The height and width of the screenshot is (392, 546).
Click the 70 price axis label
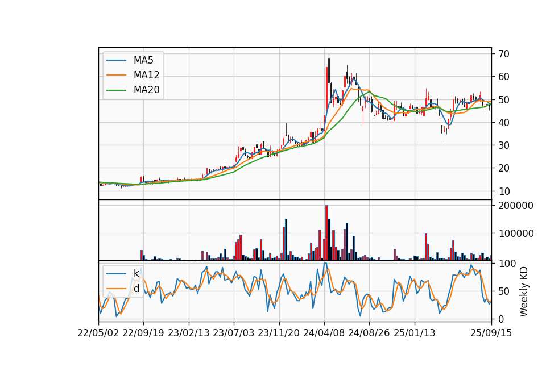[x=504, y=54]
